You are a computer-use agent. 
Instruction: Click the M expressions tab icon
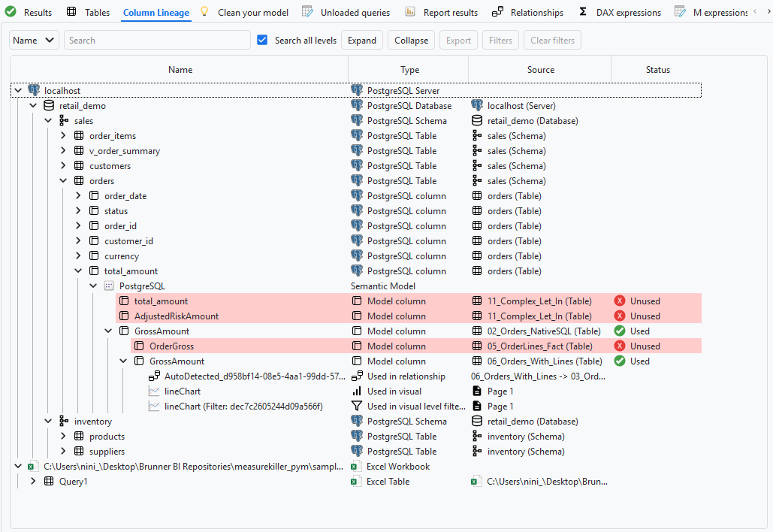point(680,12)
